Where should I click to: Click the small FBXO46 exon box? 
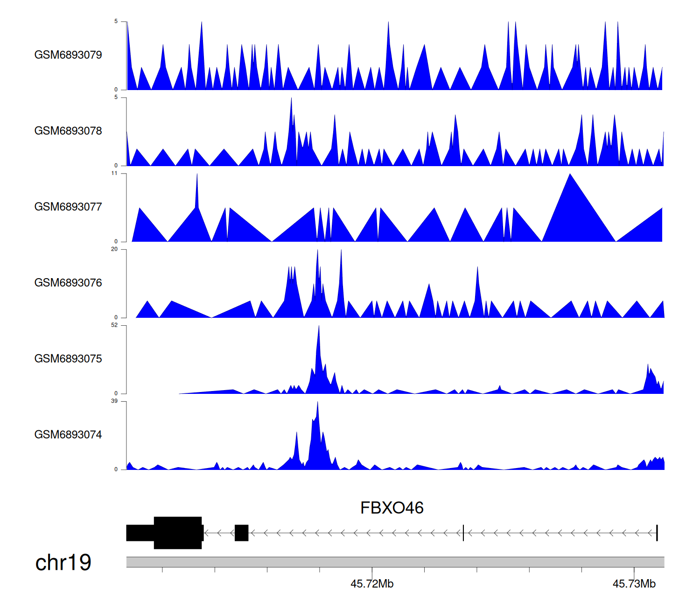pos(241,533)
